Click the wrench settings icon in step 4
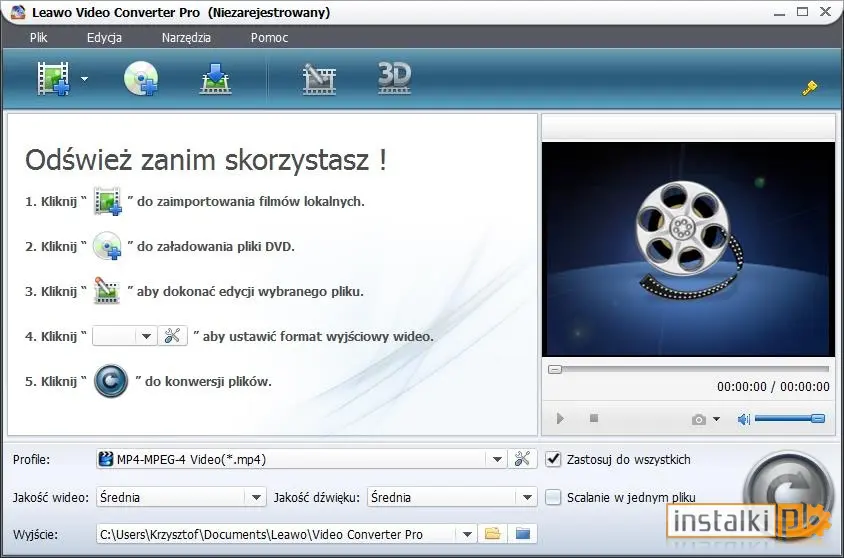Image resolution: width=844 pixels, height=558 pixels. [172, 336]
